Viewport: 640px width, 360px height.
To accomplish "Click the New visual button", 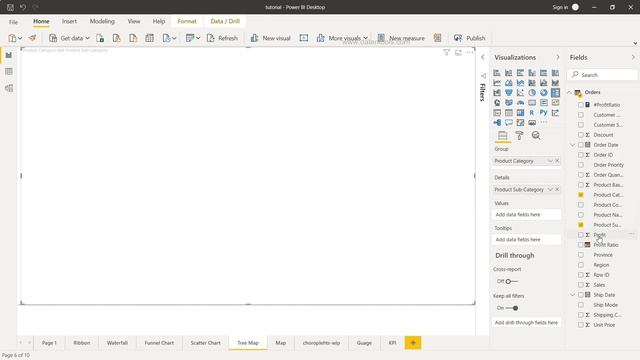I will pos(270,38).
